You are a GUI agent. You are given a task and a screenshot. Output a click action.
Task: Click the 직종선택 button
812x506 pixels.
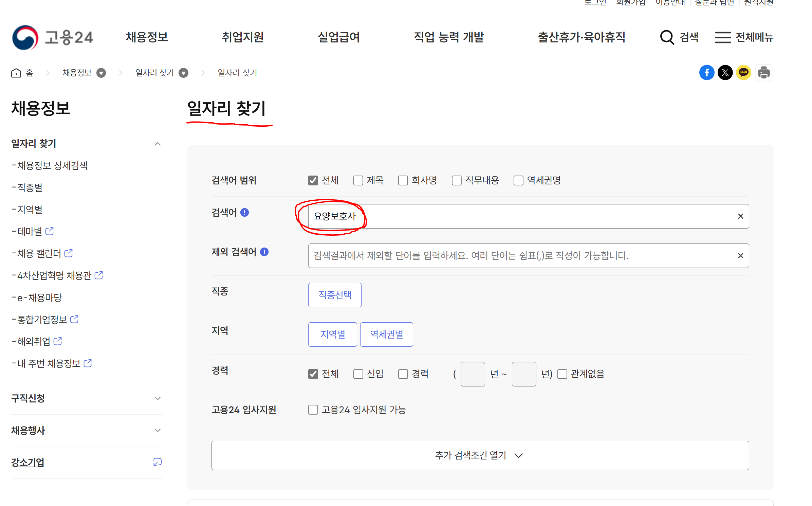pyautogui.click(x=334, y=295)
